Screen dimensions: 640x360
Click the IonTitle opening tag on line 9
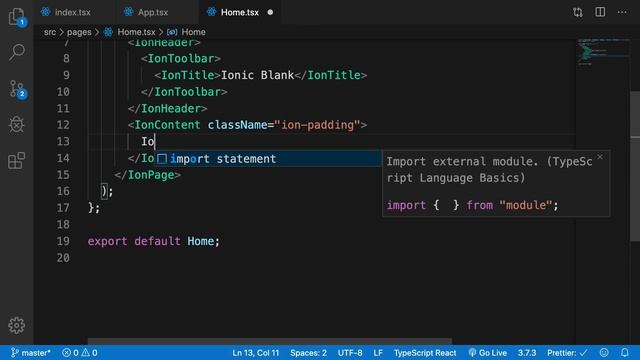[x=187, y=76]
